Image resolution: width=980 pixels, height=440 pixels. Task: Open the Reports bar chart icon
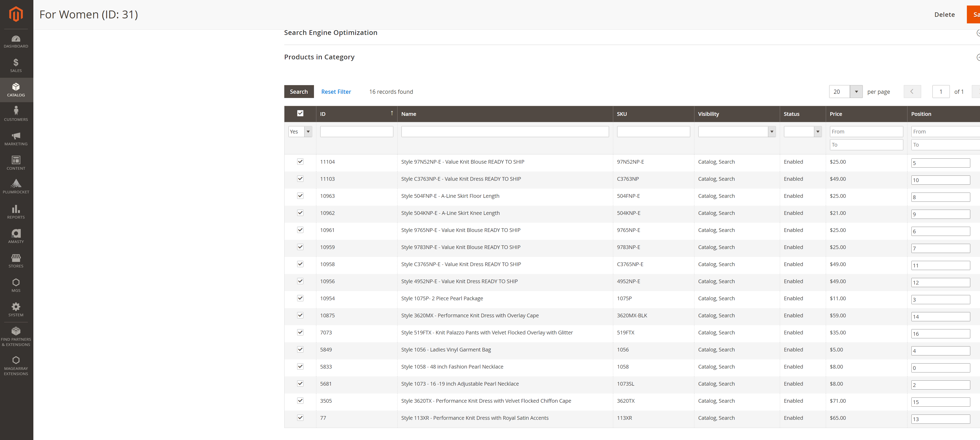coord(16,212)
